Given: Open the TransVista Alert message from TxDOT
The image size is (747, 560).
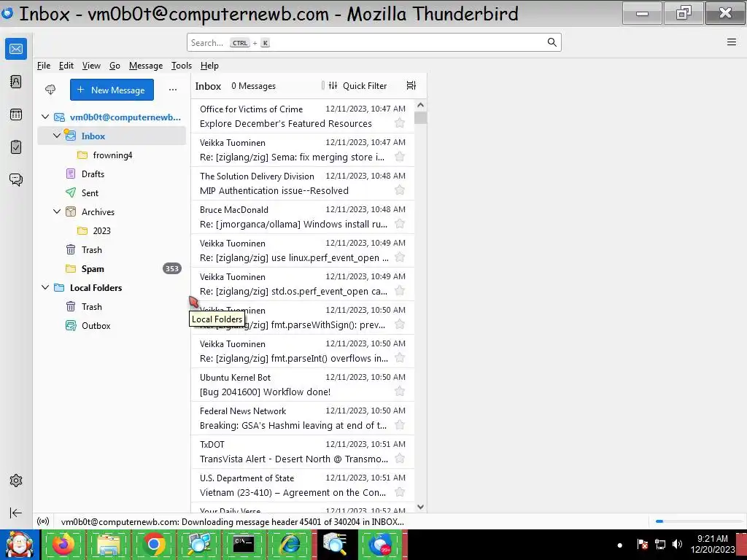Looking at the screenshot, I should (303, 451).
